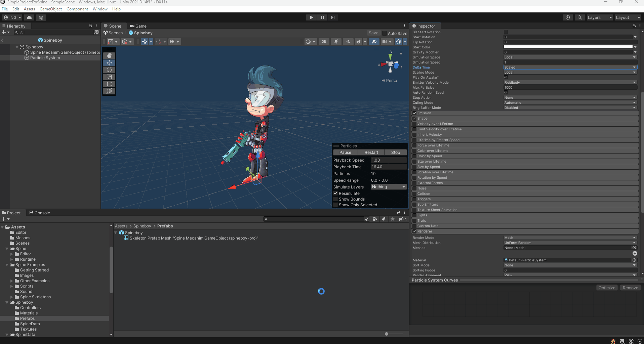The image size is (644, 344).
Task: Toggle hidden packages count icon
Action: click(403, 219)
